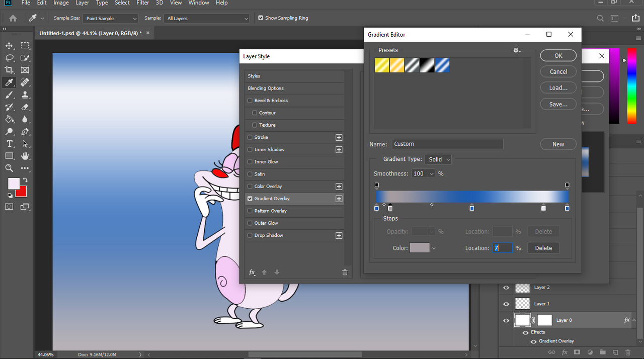Toggle Quick Mask mode
The height and width of the screenshot is (359, 644).
[x=9, y=207]
